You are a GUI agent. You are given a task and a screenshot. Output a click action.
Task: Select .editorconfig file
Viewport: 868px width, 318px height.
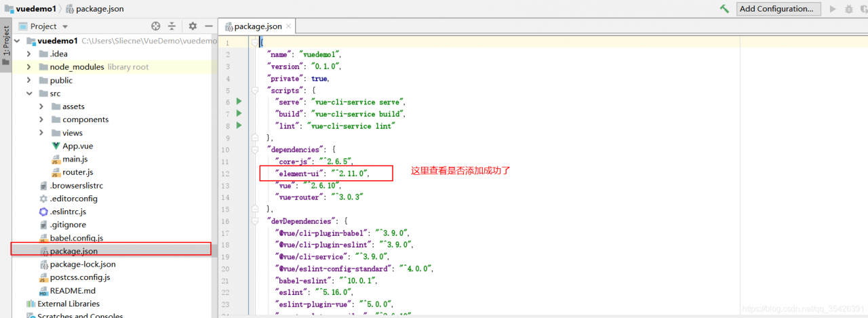pyautogui.click(x=74, y=199)
